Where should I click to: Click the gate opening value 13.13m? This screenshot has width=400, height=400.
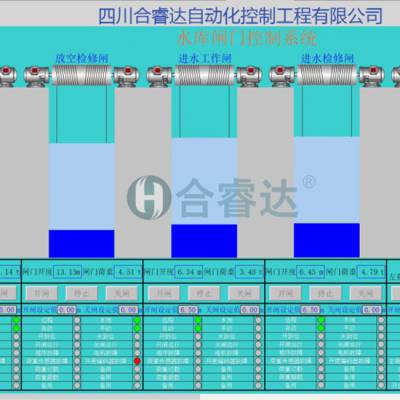coord(68,272)
